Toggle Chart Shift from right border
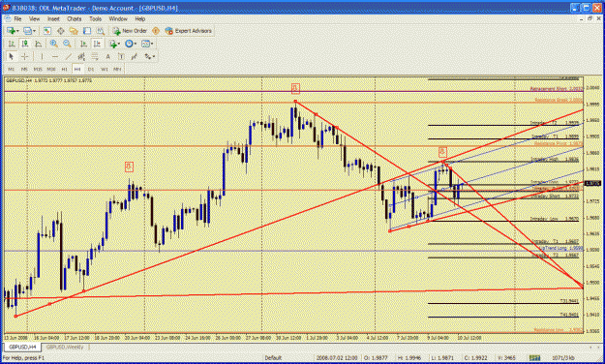This screenshot has height=364, width=605. tap(97, 44)
